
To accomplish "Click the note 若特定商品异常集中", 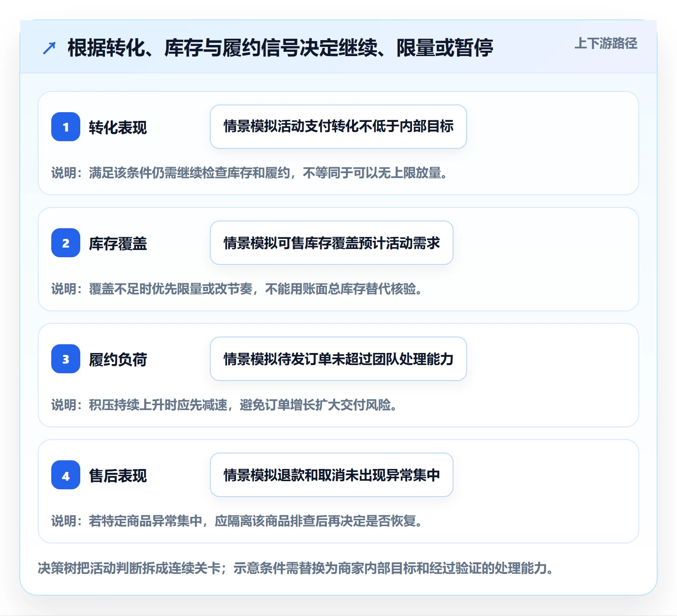I will (146, 521).
